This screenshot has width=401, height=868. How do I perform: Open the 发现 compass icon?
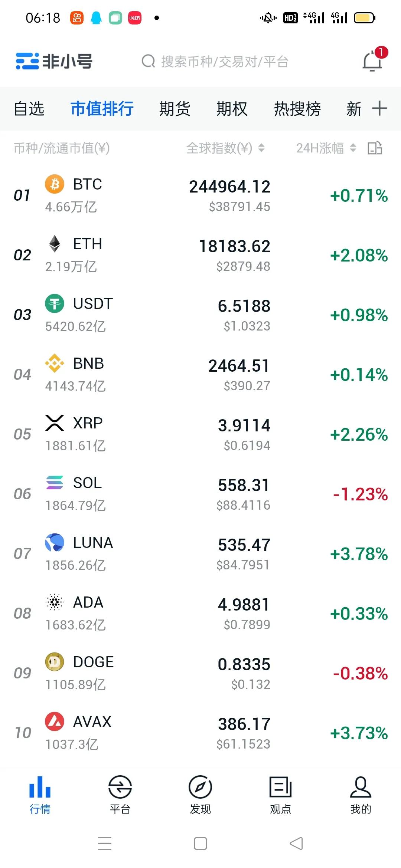(x=200, y=787)
